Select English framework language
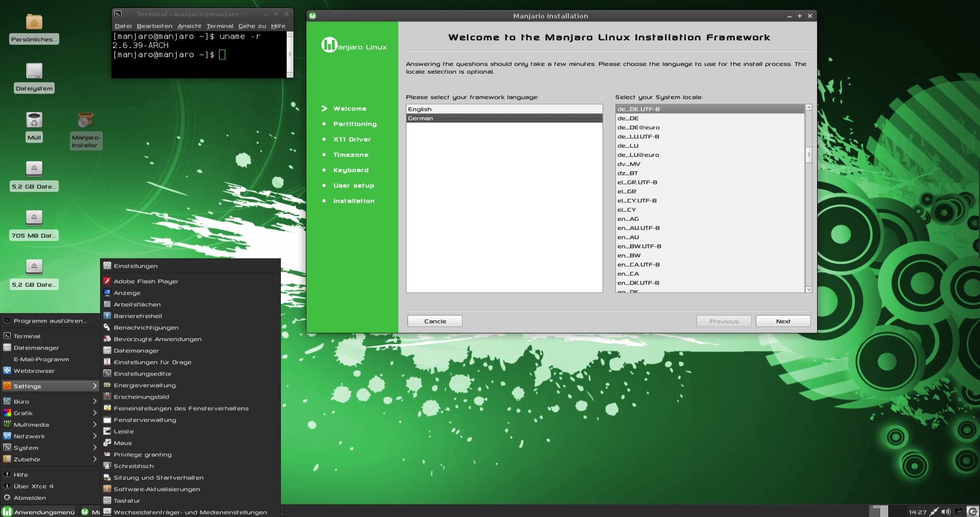 coord(504,109)
